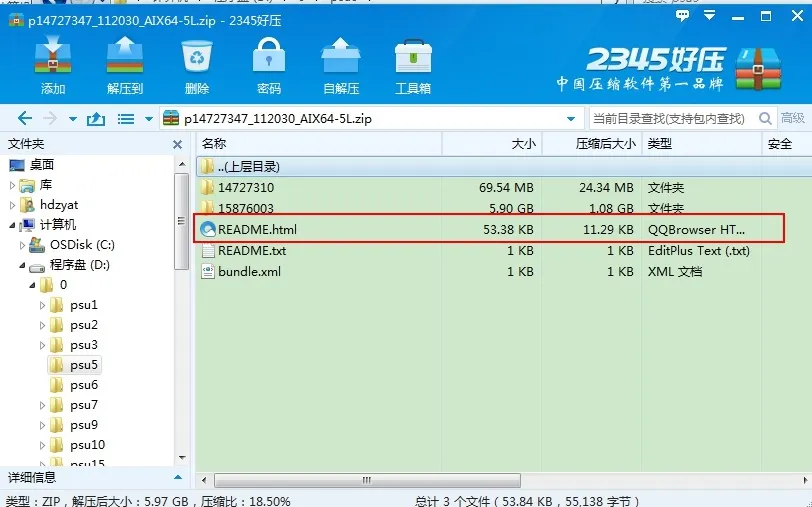This screenshot has width=812, height=507.
Task: Open the title bar menu dropdown icon
Action: pyautogui.click(x=709, y=16)
